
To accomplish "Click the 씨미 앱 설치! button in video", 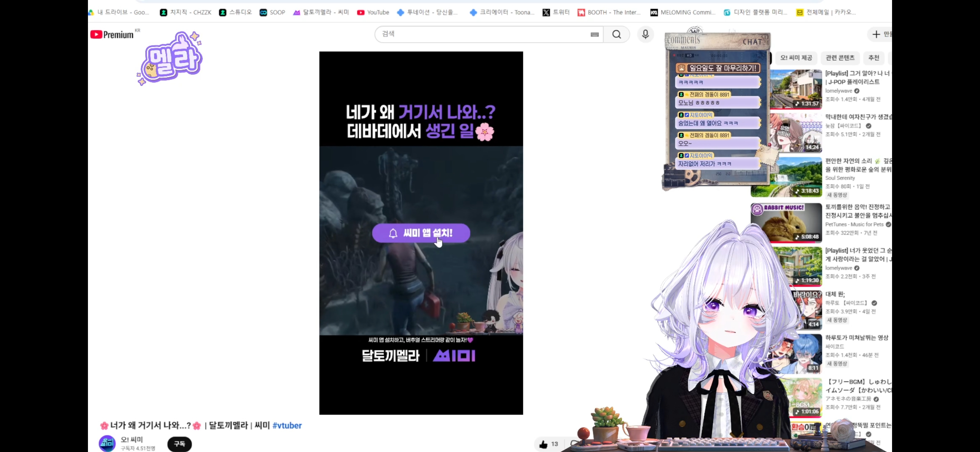I will tap(421, 233).
